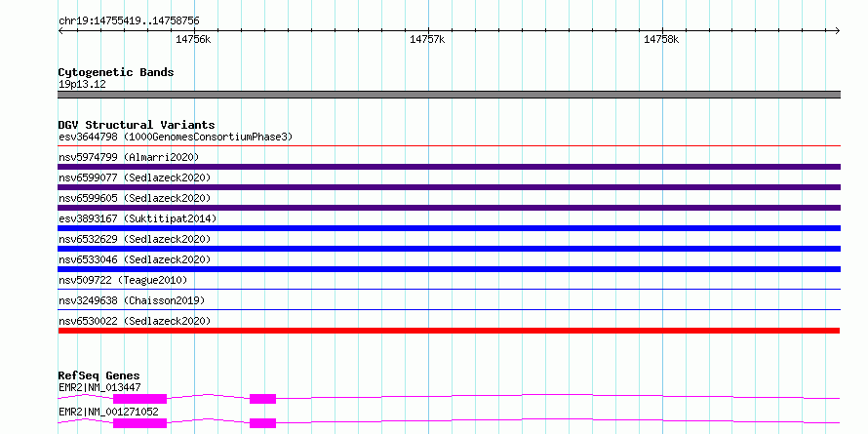Select the wide magenta exon of EMR2|NM_001271052
This screenshot has height=434, width=868.
pyautogui.click(x=140, y=423)
